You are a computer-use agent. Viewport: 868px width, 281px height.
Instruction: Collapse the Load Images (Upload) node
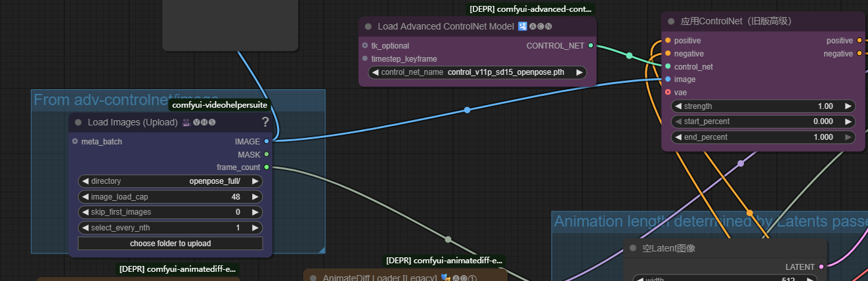[78, 122]
